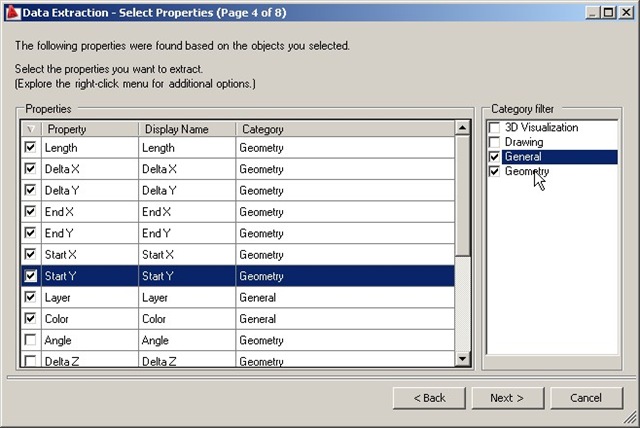Select the Delta Z property name cell
Screen dimensions: 640x428
90,359
